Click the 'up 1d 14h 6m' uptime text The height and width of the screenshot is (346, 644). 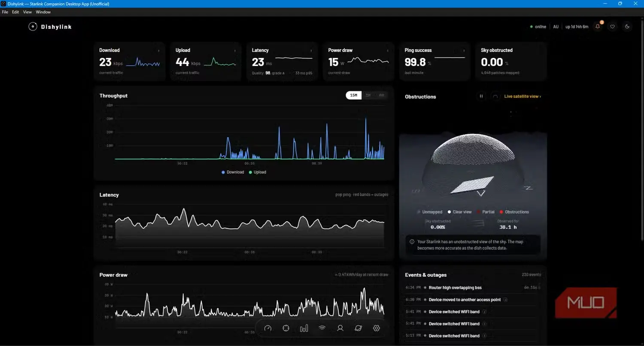coord(577,27)
